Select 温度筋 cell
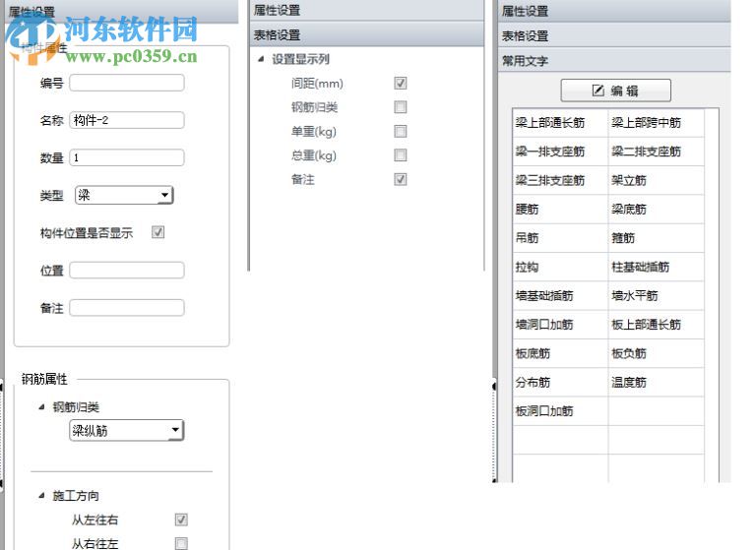Viewport: 756px width, 550px height. [x=657, y=383]
